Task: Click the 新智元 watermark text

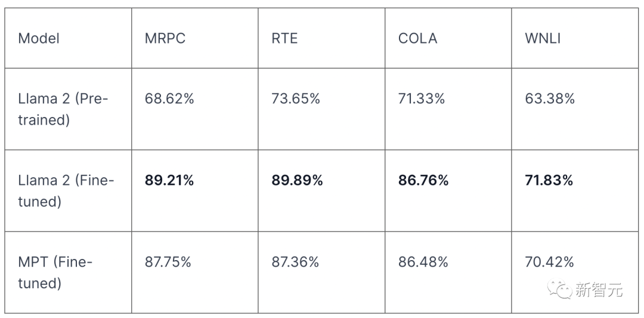Action: pyautogui.click(x=599, y=290)
